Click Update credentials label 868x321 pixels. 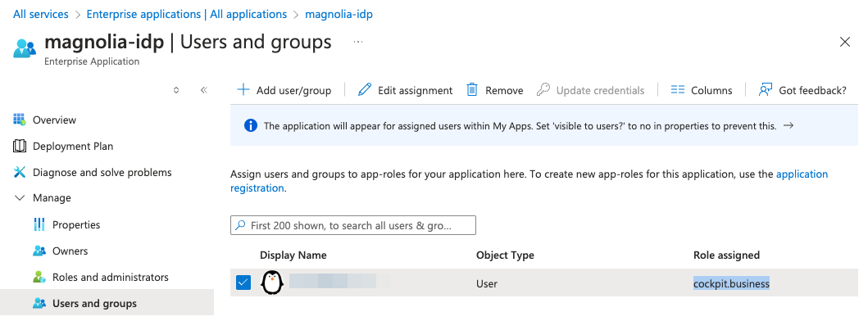pos(600,90)
